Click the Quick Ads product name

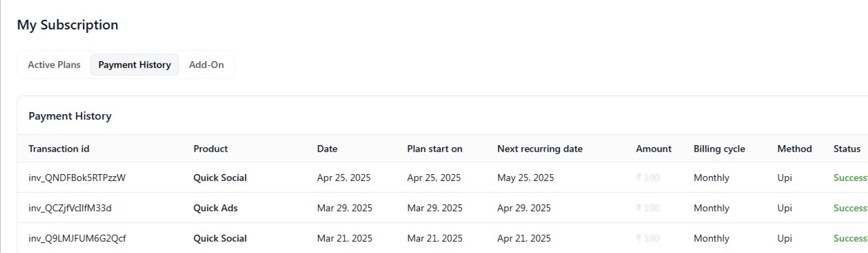coord(215,208)
